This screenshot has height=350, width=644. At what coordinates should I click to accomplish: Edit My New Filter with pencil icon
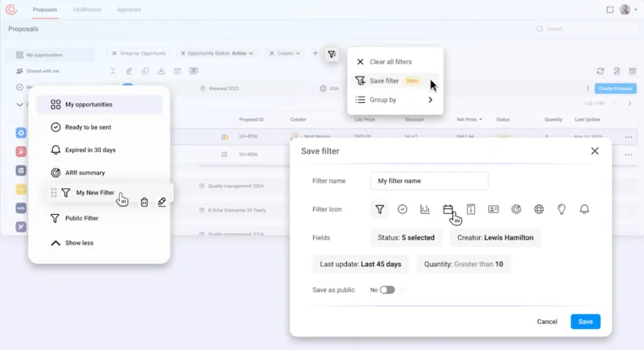coord(162,202)
